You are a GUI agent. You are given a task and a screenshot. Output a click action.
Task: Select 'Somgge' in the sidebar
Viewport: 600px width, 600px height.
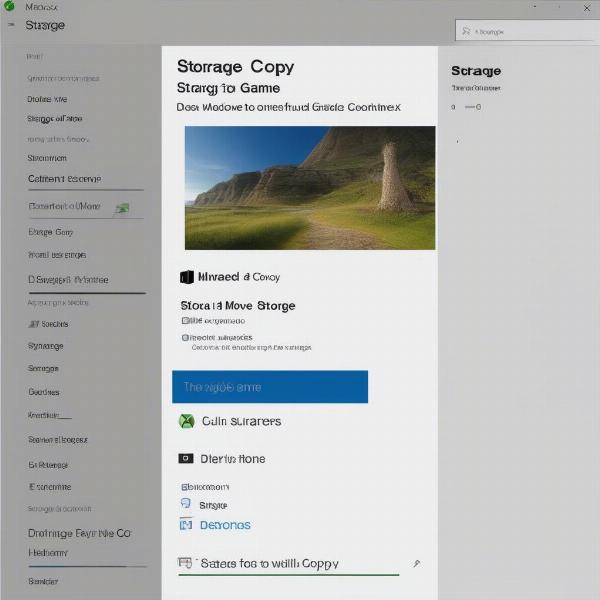[x=43, y=368]
